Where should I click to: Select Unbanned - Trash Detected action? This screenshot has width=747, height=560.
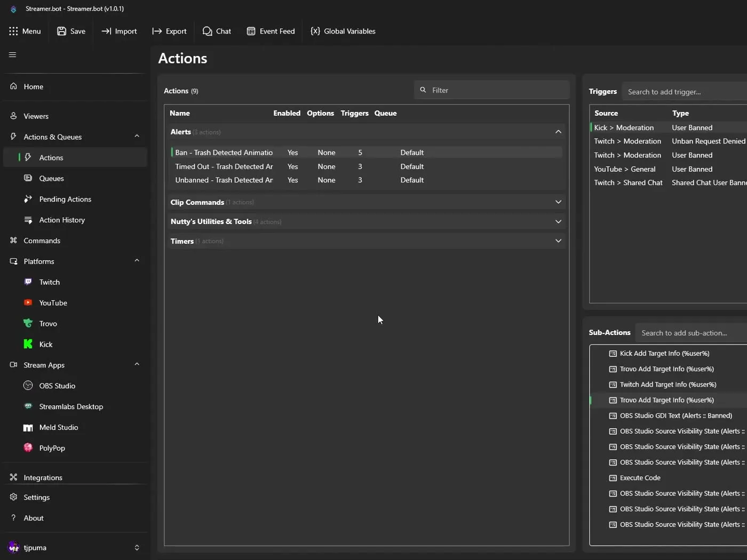click(x=367, y=180)
